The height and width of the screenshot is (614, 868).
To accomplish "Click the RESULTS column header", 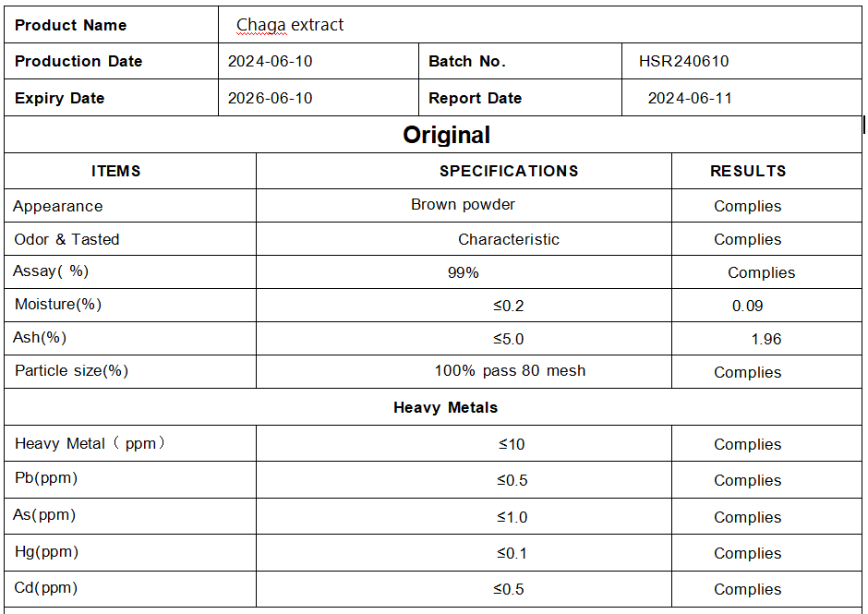I will point(748,171).
